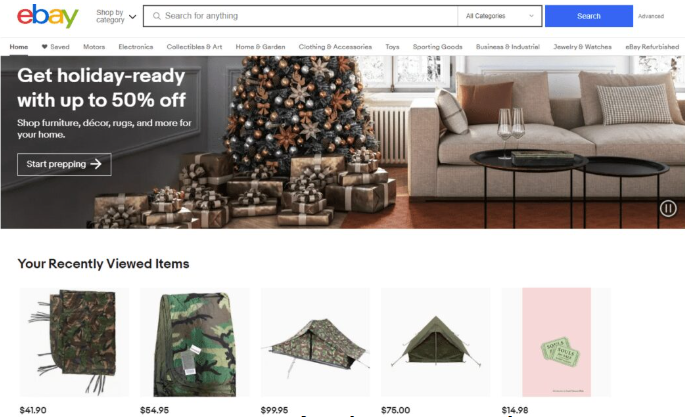Open the eBay Refurbished link
The width and height of the screenshot is (685, 417).
click(652, 47)
